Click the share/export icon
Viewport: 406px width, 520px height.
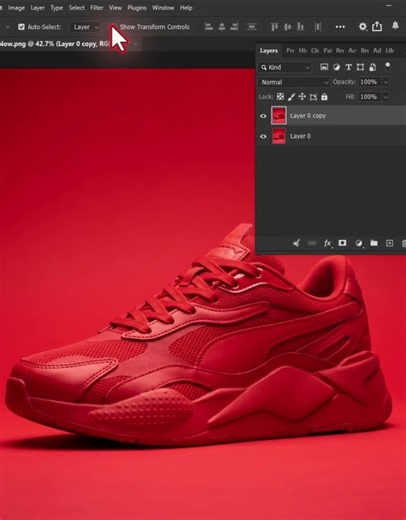377,26
